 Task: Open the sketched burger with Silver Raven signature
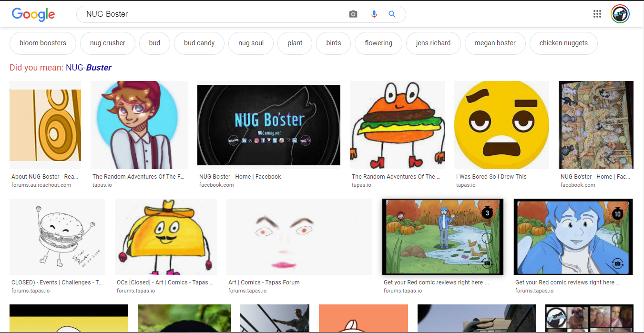[57, 237]
